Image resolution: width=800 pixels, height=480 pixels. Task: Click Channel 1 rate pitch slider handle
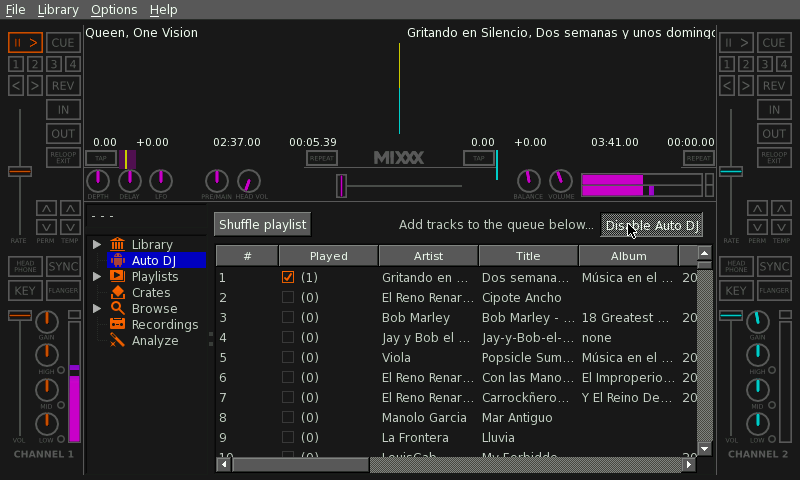(x=20, y=171)
